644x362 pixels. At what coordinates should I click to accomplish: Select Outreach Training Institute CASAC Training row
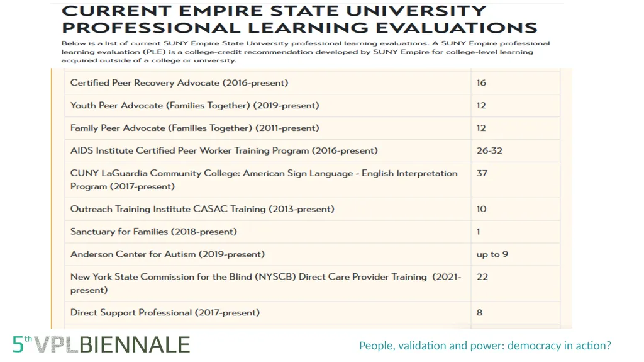(x=312, y=209)
